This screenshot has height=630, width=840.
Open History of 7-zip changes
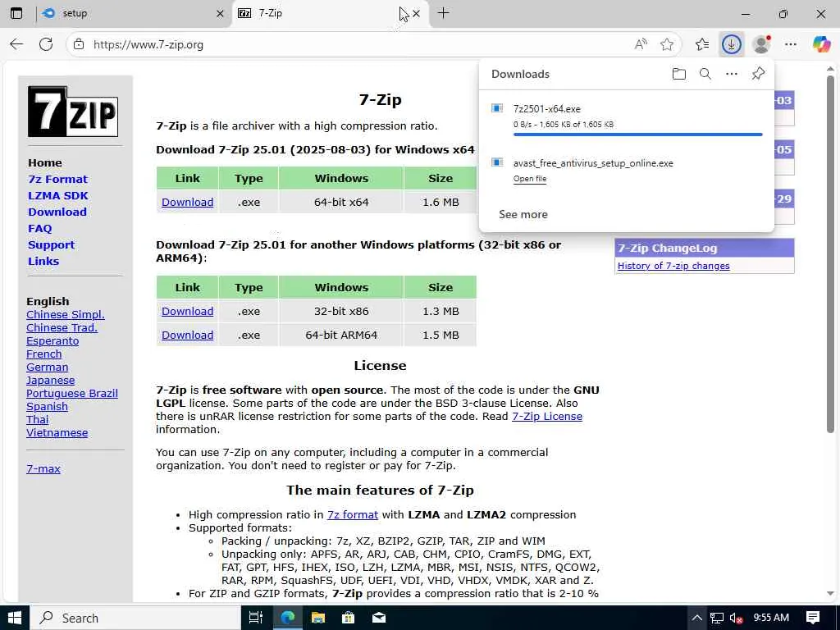(673, 266)
